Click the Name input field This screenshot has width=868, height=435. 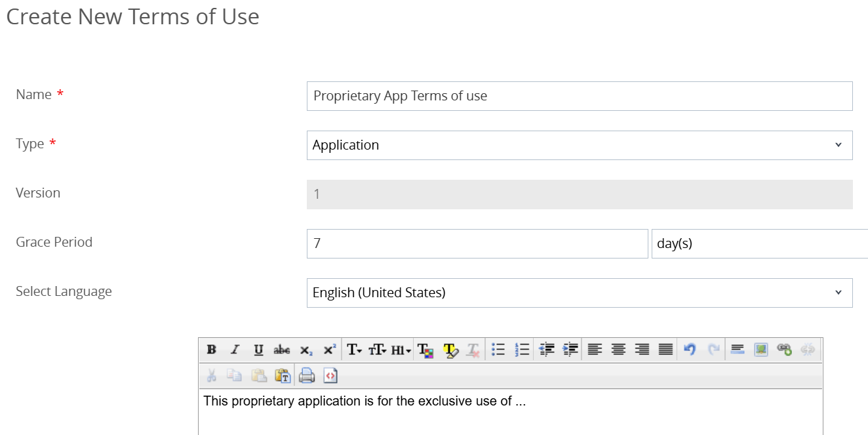(580, 96)
